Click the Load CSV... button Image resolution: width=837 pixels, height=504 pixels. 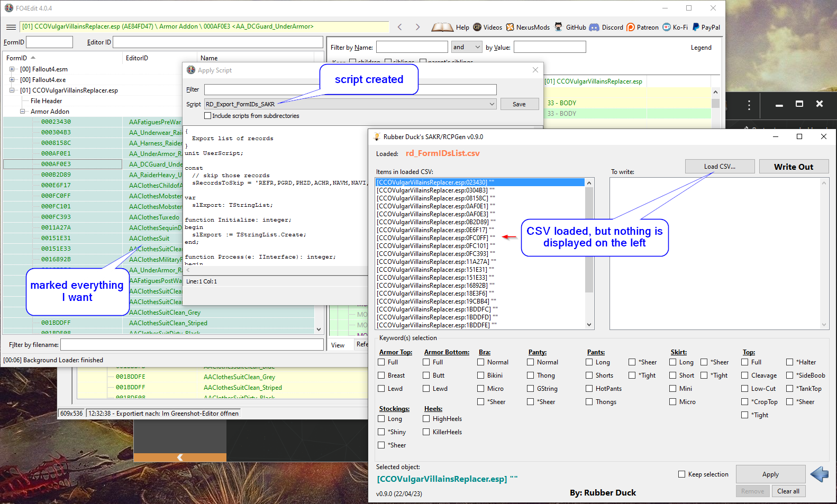pos(720,167)
